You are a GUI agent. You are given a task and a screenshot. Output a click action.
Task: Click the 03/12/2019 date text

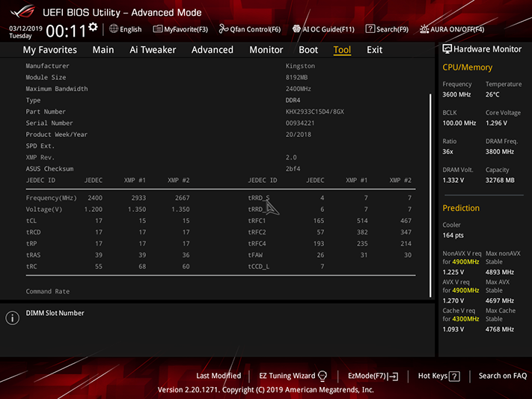tap(25, 28)
